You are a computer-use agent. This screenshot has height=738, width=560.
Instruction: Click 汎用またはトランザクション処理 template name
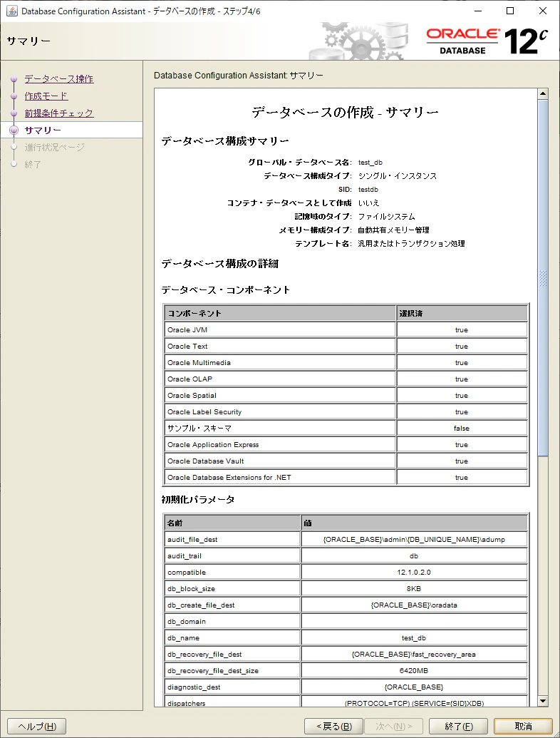click(x=411, y=244)
